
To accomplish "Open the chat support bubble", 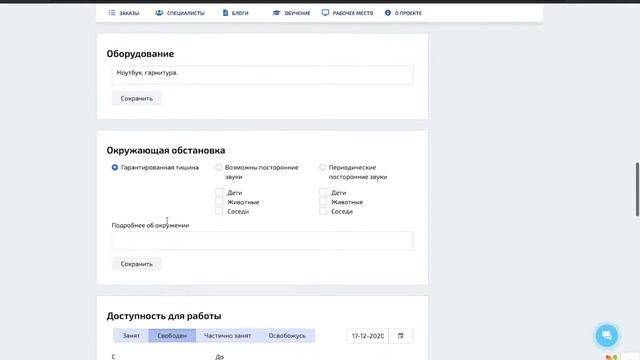I will pyautogui.click(x=607, y=336).
